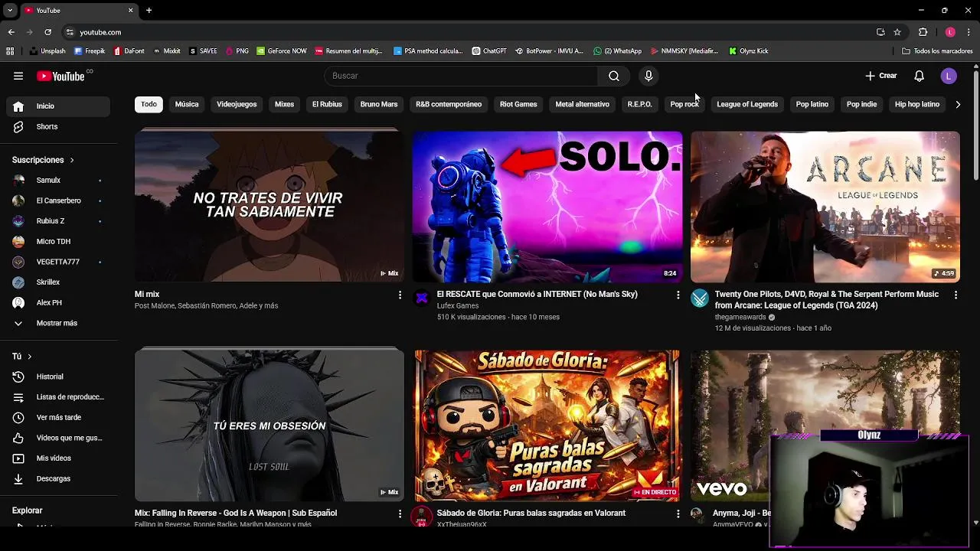
Task: Open the No Man's Sky rescue thumbnail
Action: point(547,206)
